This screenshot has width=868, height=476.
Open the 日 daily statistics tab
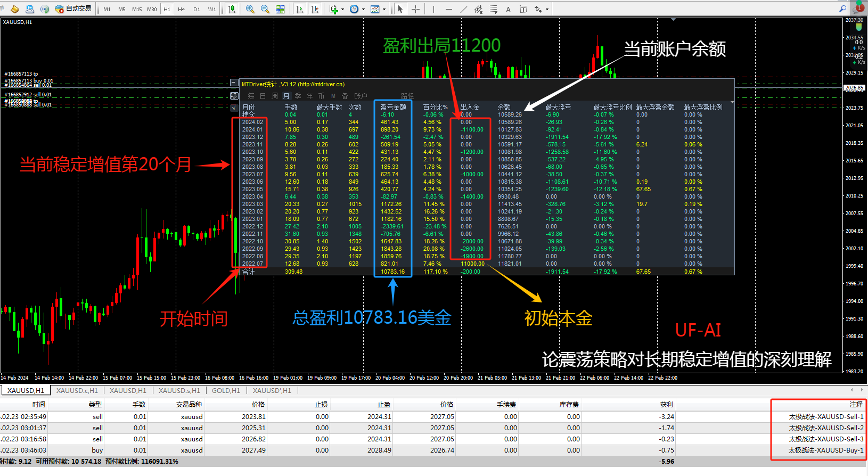263,96
